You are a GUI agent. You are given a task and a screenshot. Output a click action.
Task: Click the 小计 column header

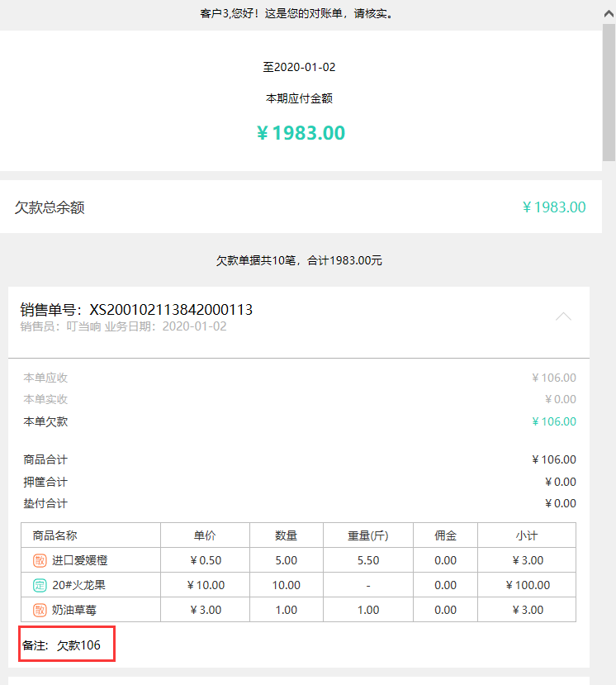526,535
